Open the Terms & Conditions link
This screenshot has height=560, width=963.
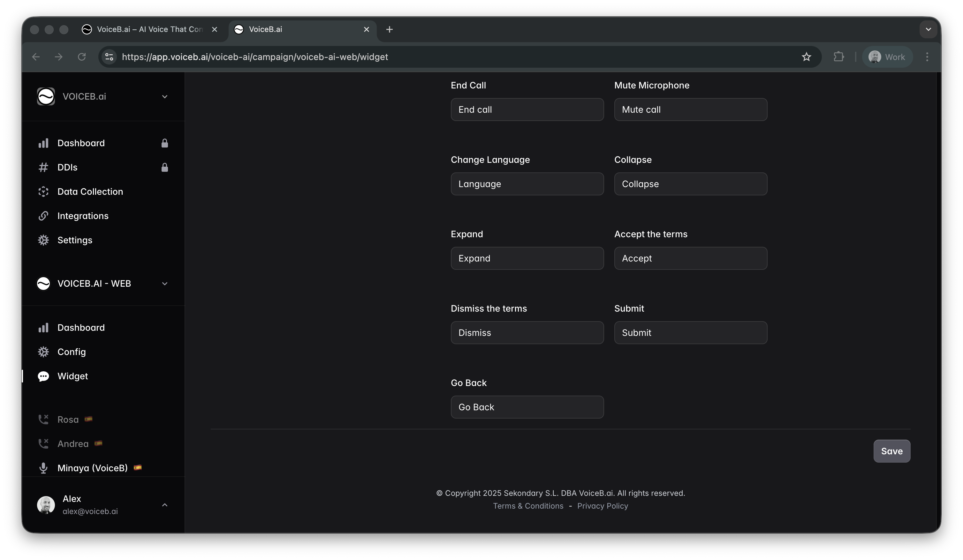coord(528,506)
